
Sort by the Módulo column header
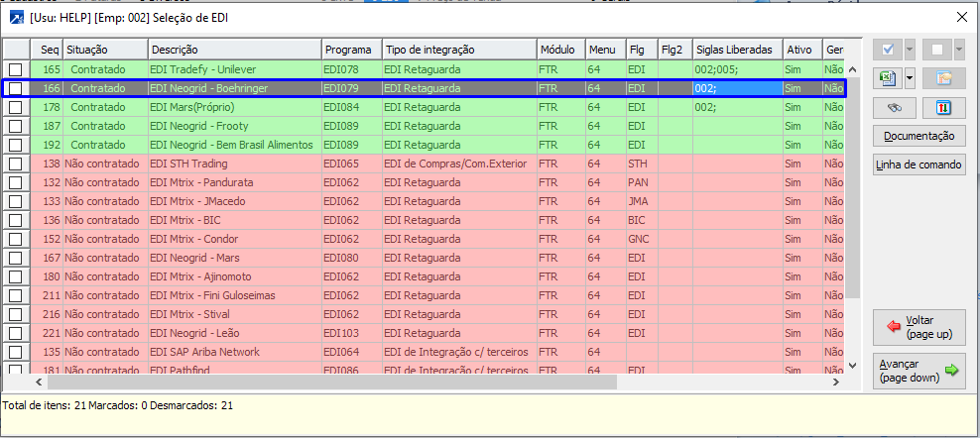(x=561, y=50)
